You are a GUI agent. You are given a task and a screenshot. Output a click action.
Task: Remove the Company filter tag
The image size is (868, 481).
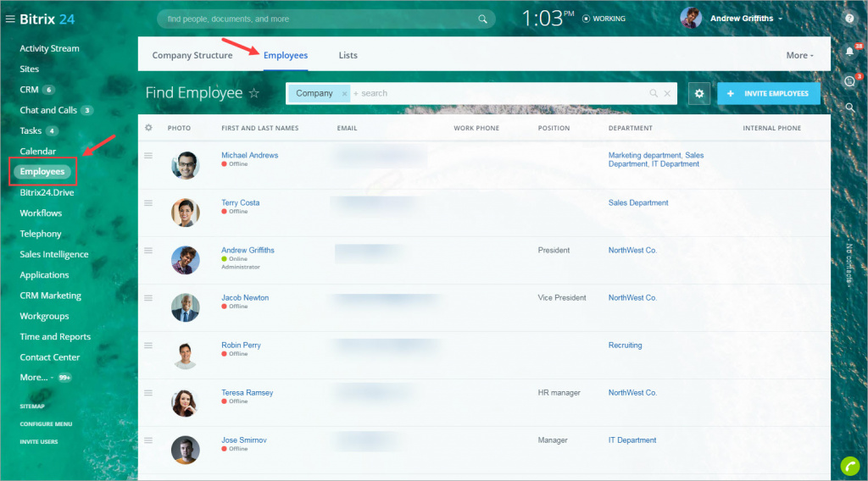[344, 93]
